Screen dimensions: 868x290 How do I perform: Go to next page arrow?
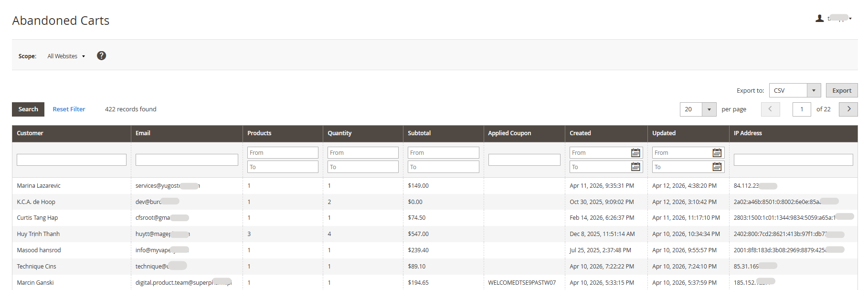click(848, 109)
